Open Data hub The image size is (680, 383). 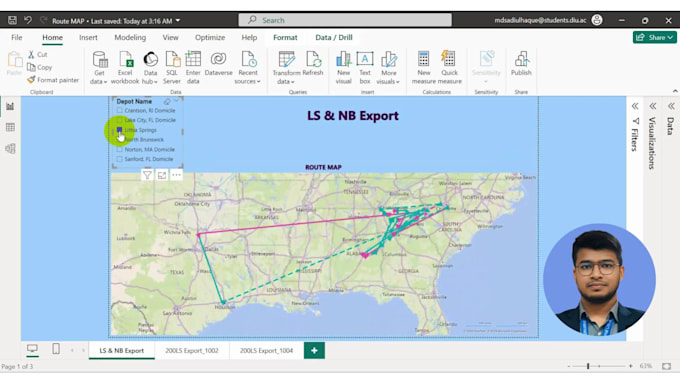[x=150, y=68]
